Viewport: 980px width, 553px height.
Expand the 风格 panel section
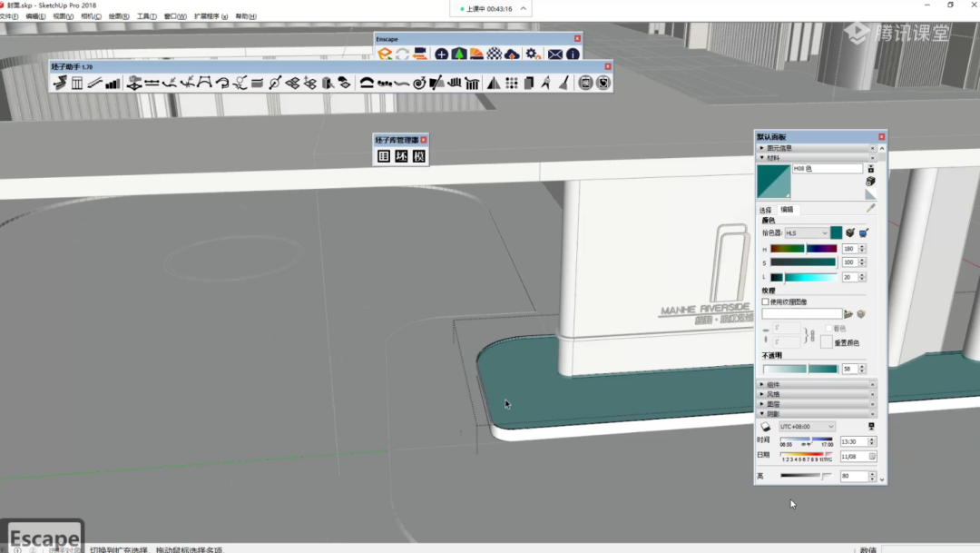(x=815, y=395)
